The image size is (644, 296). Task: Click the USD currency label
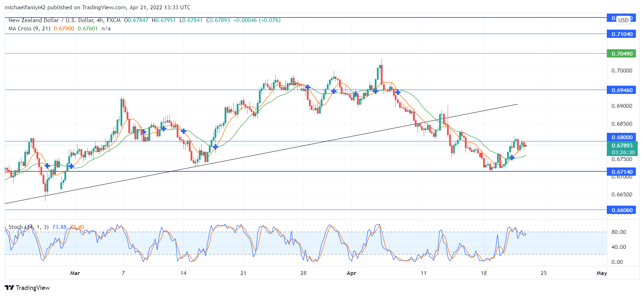(x=623, y=20)
